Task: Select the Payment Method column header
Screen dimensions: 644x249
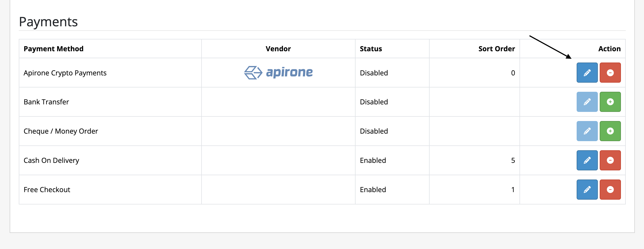Action: point(54,49)
